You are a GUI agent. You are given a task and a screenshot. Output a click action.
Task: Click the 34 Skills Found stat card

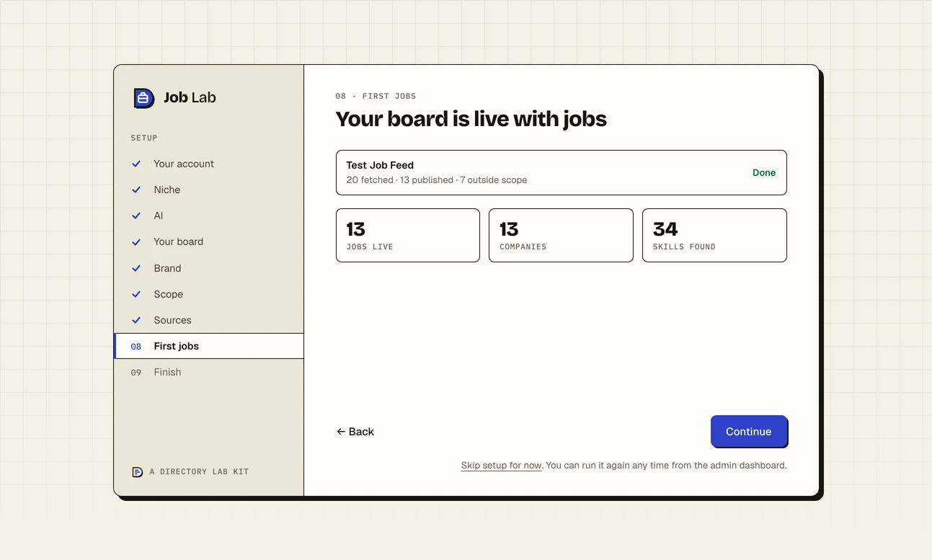coord(714,235)
